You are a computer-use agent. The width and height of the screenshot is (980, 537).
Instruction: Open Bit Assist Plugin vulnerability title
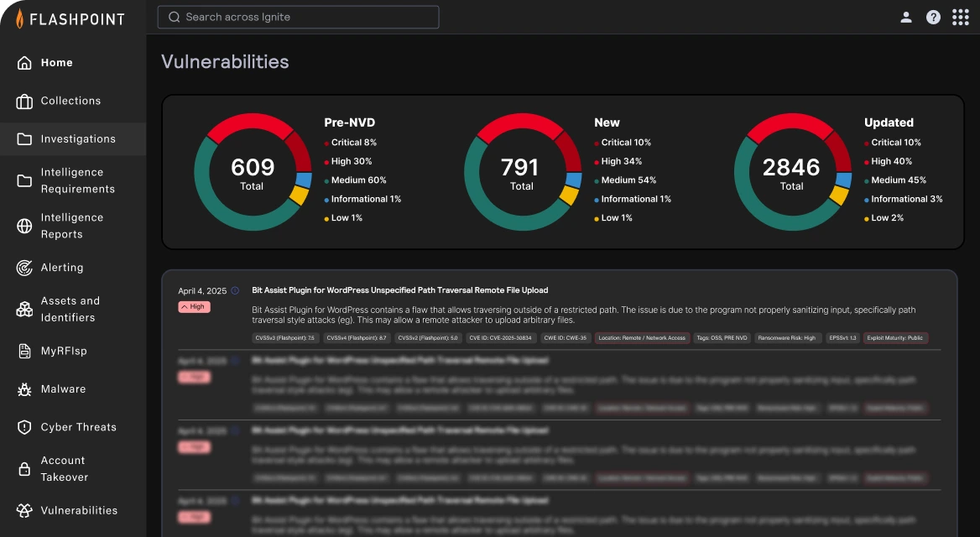click(x=400, y=290)
